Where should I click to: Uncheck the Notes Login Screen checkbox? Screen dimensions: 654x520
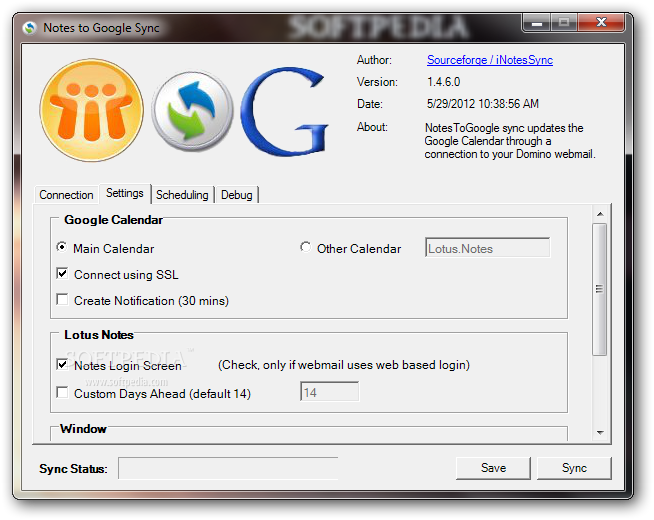tap(62, 364)
